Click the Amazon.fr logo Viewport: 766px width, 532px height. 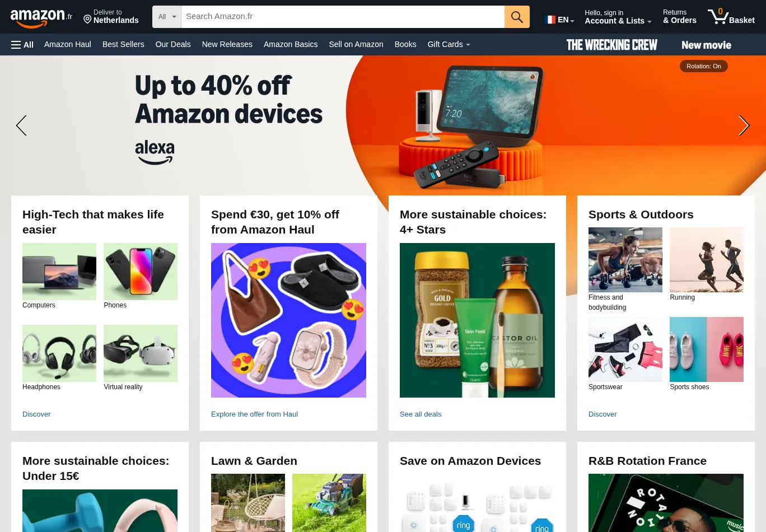[x=41, y=18]
